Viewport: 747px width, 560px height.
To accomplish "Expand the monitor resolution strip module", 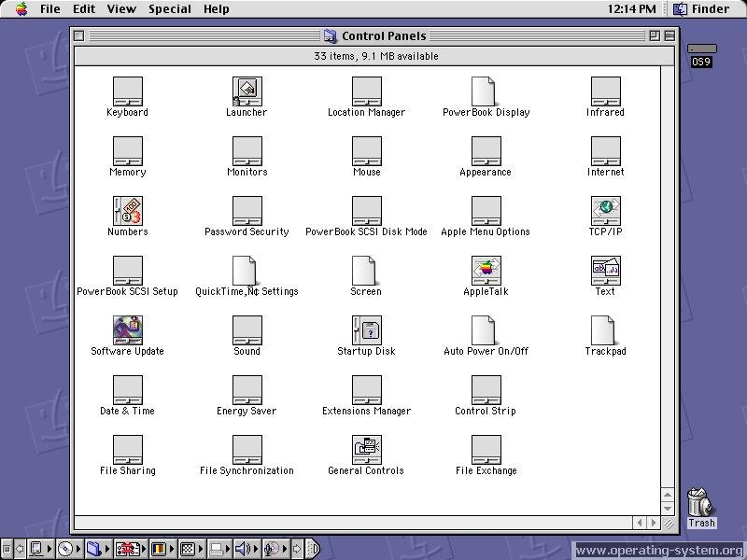I will point(191,549).
